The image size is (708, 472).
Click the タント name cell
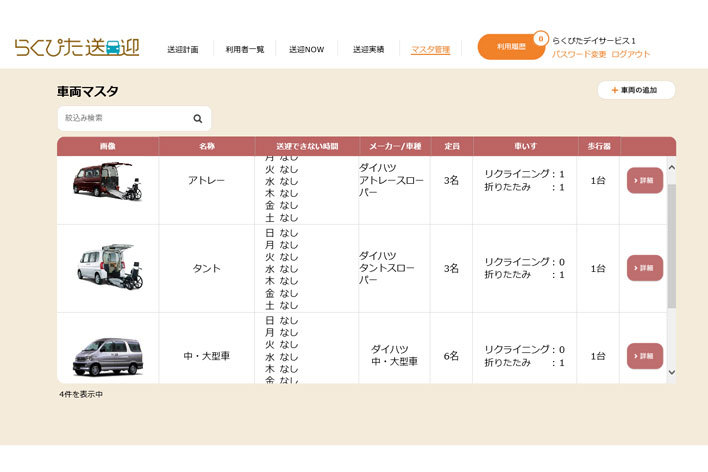(x=206, y=268)
